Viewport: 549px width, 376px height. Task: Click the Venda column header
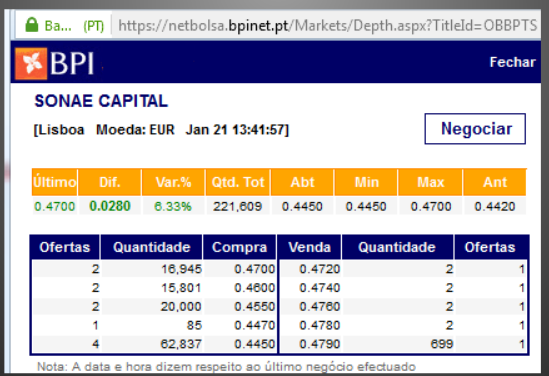tap(310, 247)
